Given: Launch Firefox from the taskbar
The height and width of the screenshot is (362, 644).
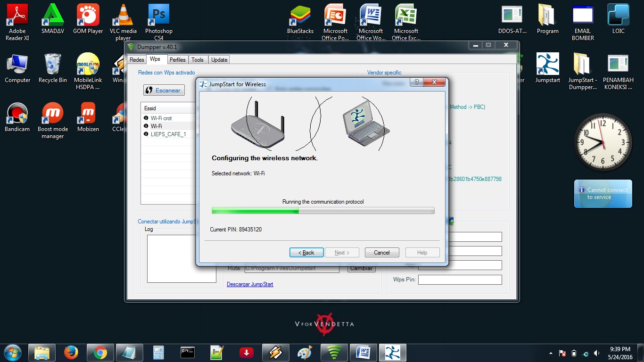Looking at the screenshot, I should (71, 352).
